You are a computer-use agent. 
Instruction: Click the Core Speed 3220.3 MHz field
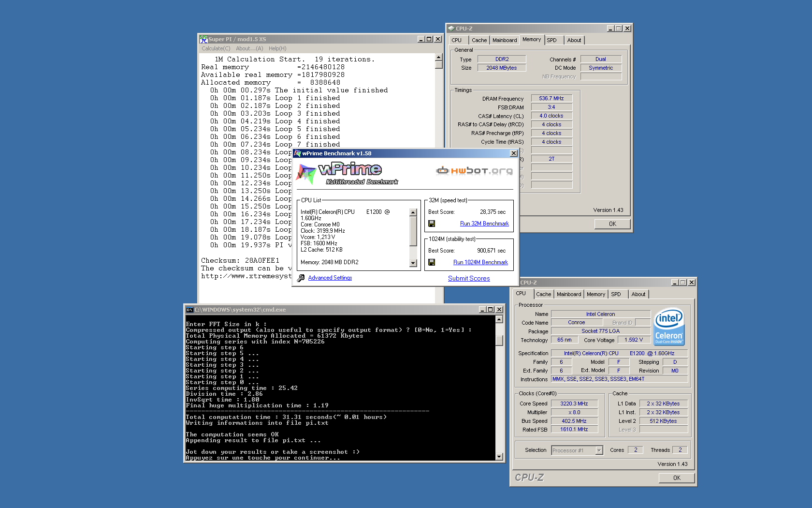pos(574,403)
